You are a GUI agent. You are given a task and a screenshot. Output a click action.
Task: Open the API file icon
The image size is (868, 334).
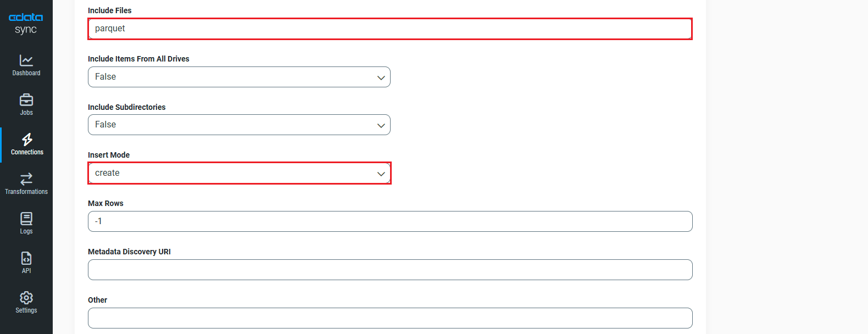pyautogui.click(x=26, y=258)
